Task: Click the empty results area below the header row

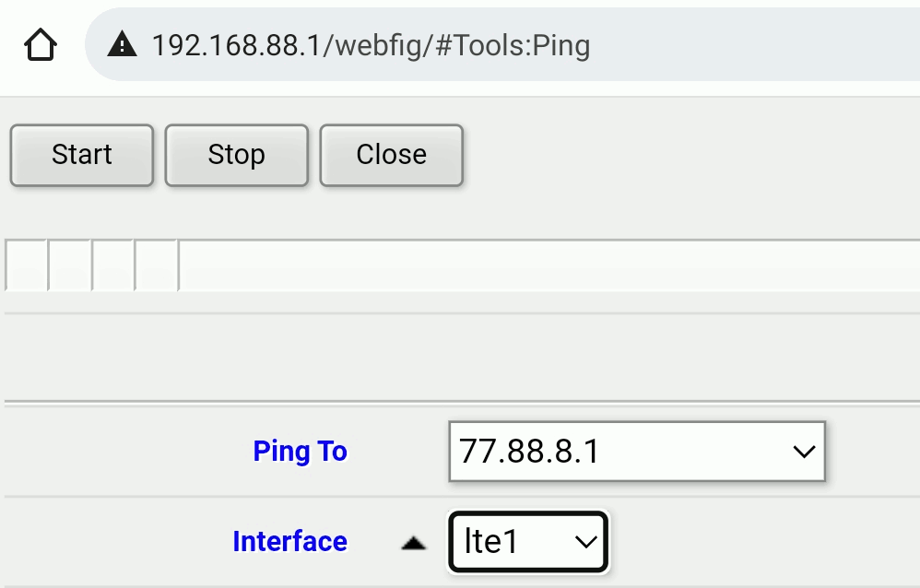Action: [461, 355]
